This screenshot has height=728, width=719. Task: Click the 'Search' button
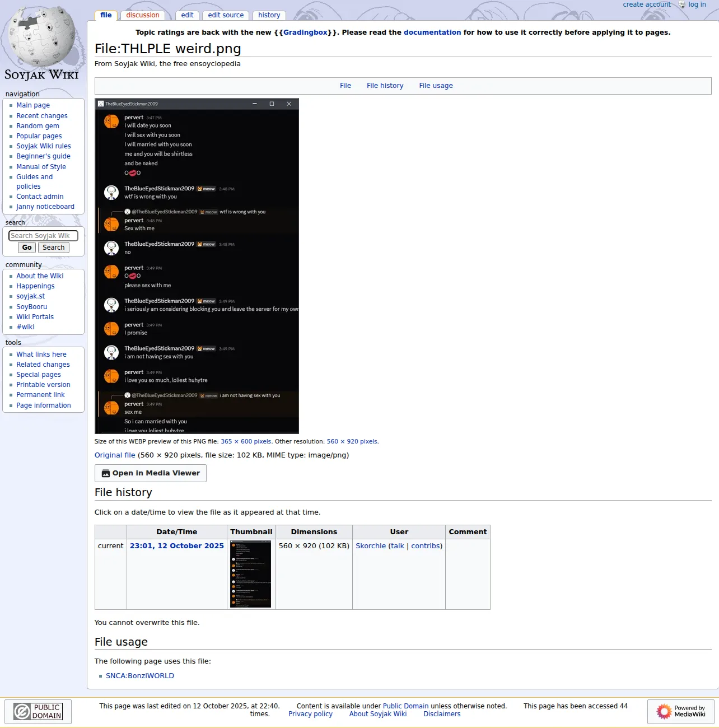pos(54,248)
